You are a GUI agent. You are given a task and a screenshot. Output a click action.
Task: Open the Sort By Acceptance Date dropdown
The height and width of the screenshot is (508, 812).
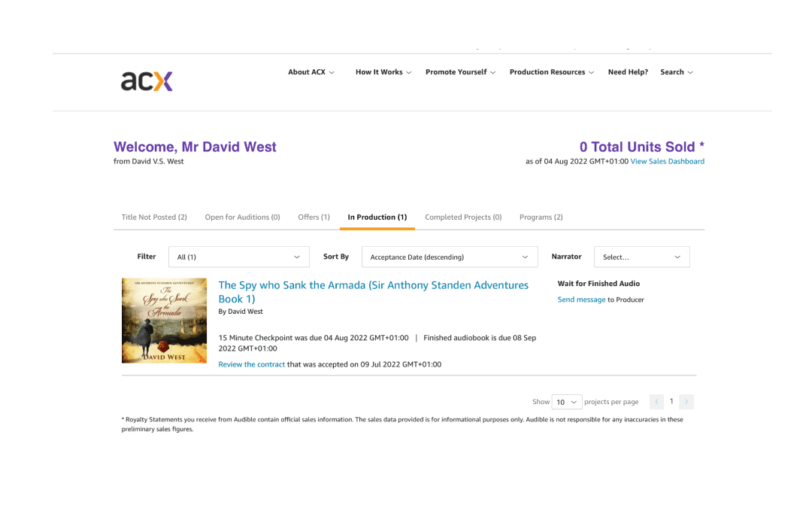pos(450,257)
